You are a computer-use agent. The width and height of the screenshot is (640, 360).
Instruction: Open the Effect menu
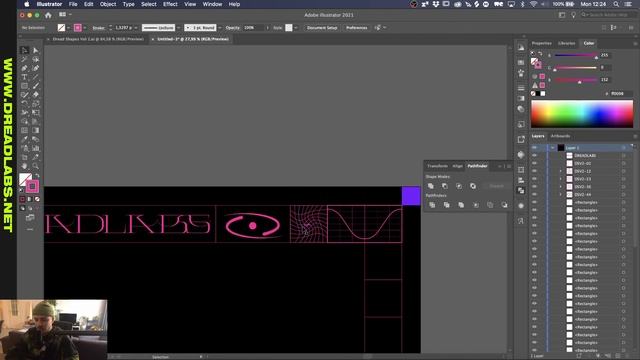point(170,4)
